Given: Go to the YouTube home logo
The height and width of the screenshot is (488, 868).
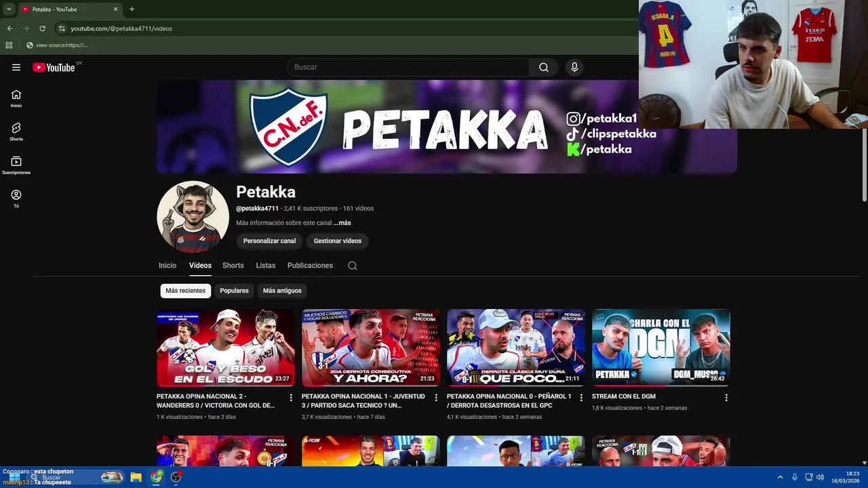Looking at the screenshot, I should (54, 67).
